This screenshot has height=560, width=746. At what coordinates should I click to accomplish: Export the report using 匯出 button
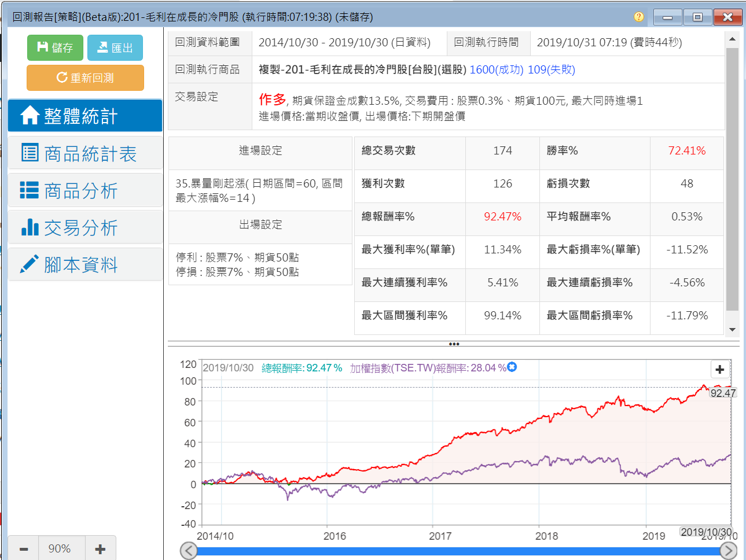115,47
